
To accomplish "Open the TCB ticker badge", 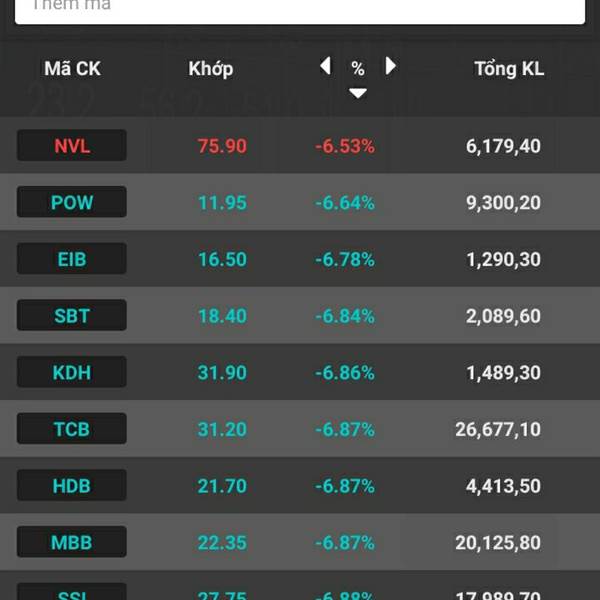I will [72, 429].
